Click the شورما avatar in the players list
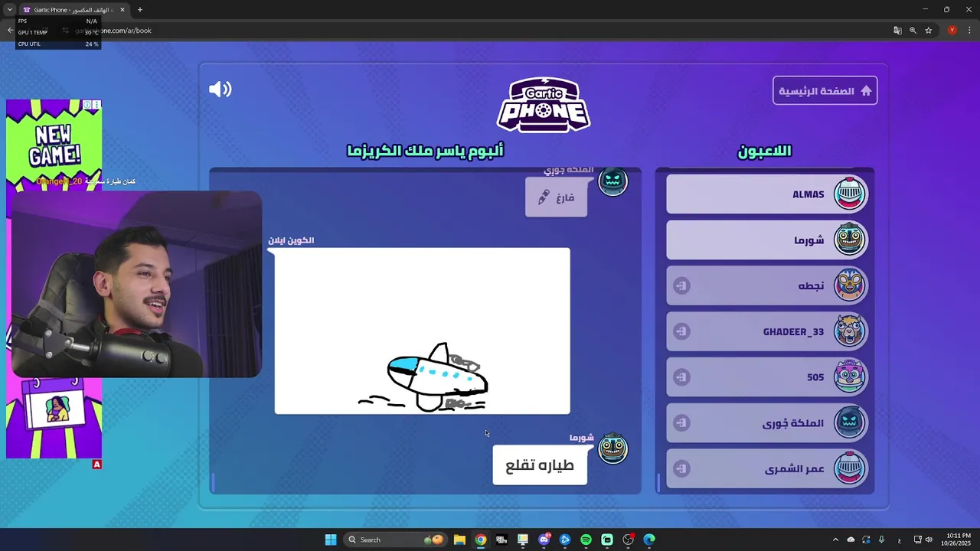The image size is (980, 551). coord(849,240)
